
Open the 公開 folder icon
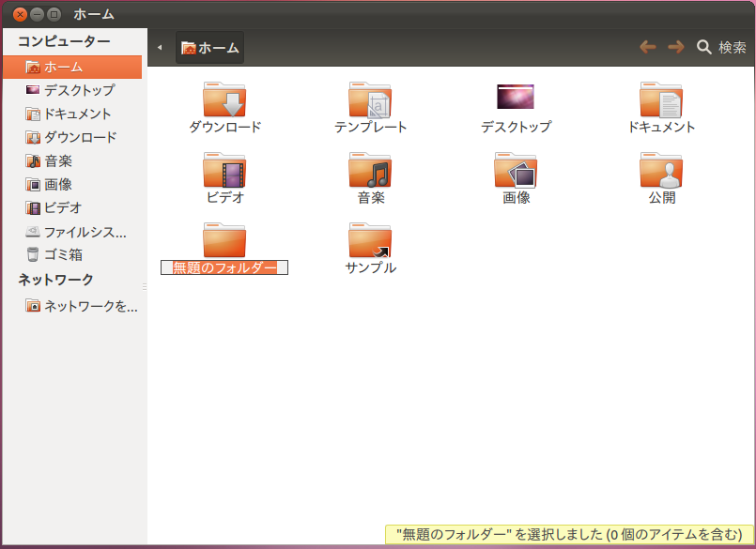pos(661,170)
